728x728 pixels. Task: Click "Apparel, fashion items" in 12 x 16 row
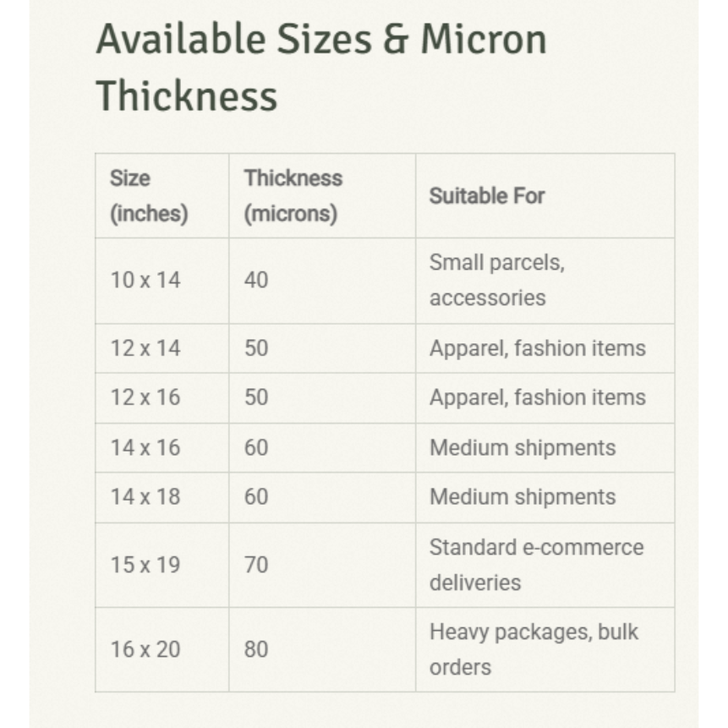(537, 397)
